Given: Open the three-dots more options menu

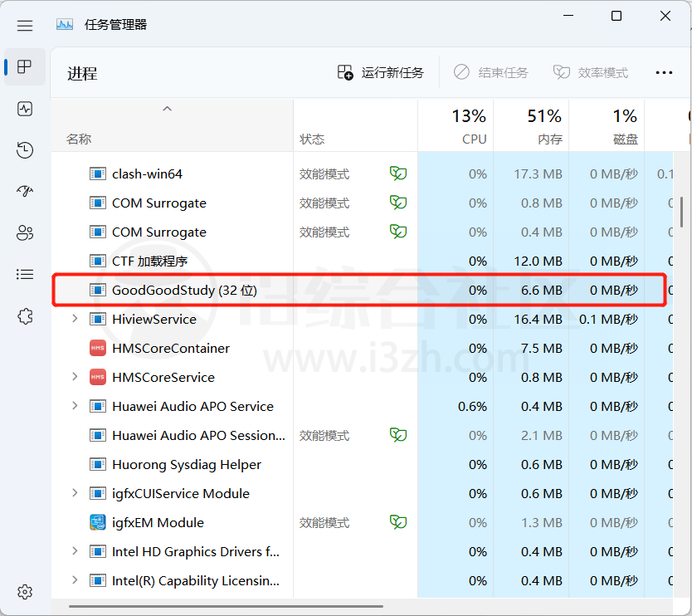Looking at the screenshot, I should [x=664, y=72].
